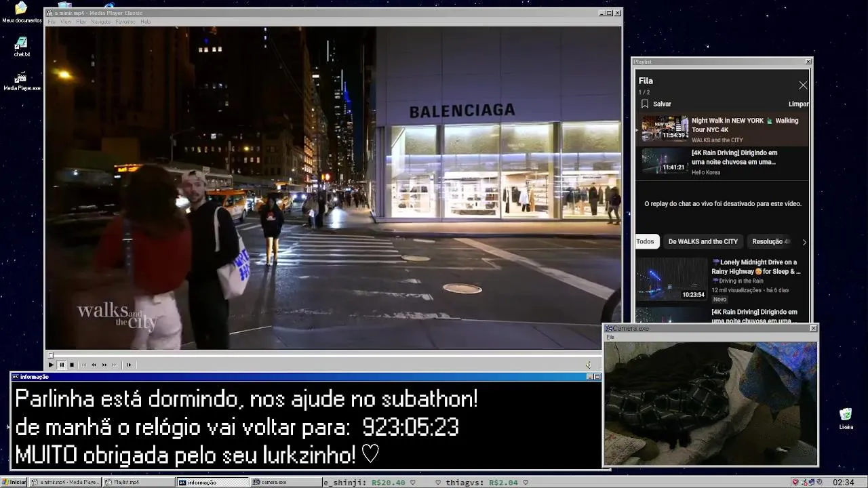Click bottom '[4K Rain Driving]' recommended video title
This screenshot has height=488, width=868.
pyautogui.click(x=754, y=316)
